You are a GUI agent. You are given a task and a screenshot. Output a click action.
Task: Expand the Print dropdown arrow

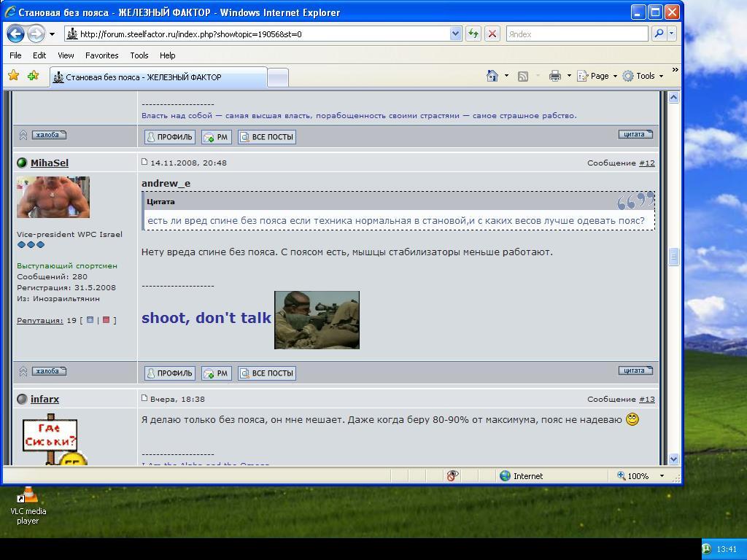569,76
